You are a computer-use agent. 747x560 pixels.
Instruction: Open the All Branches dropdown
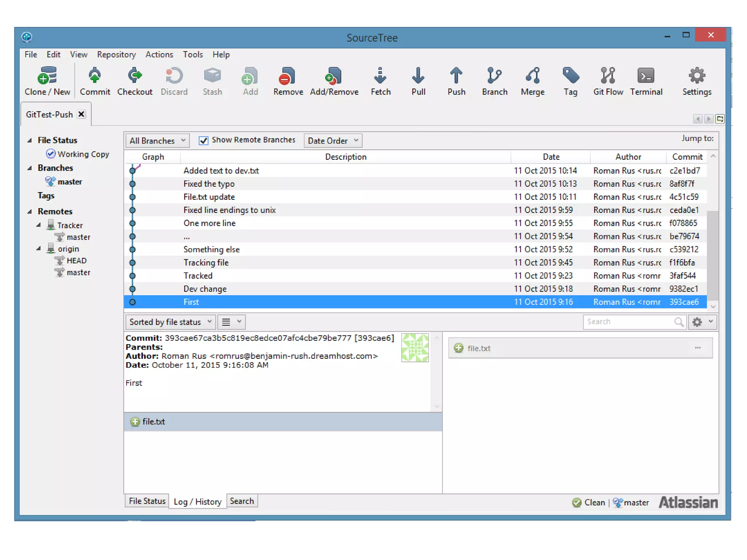[x=157, y=140]
